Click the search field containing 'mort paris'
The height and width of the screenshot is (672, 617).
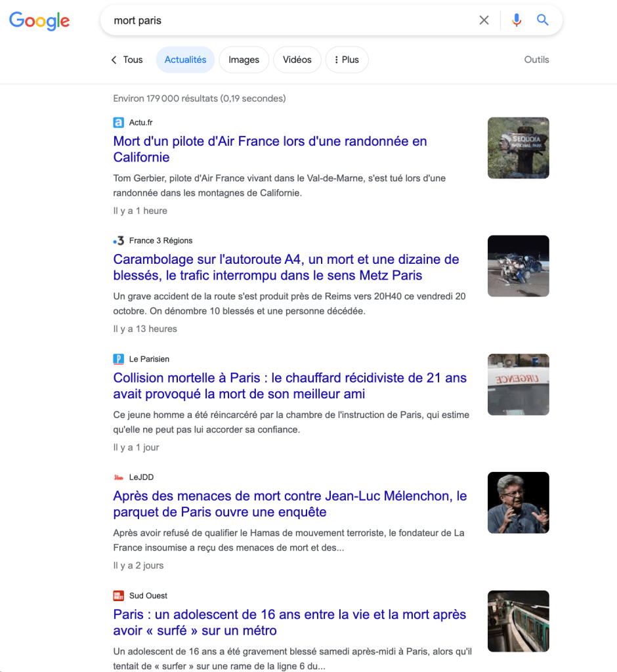click(x=289, y=20)
